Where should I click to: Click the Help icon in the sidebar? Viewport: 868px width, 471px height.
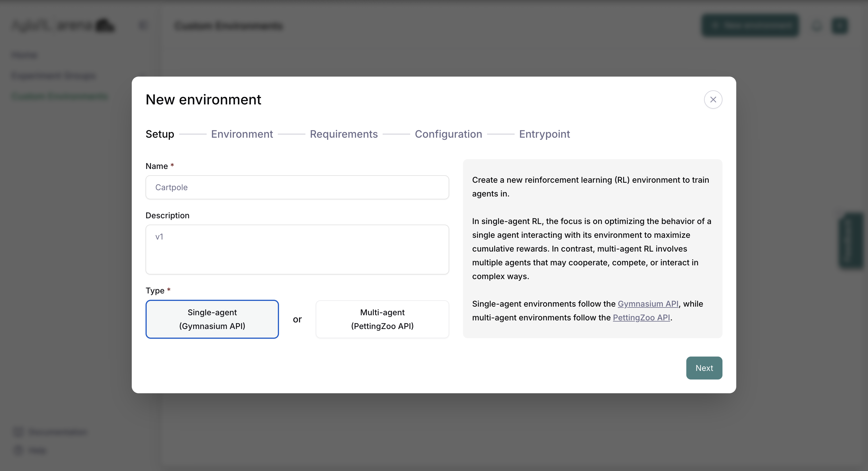click(x=18, y=450)
